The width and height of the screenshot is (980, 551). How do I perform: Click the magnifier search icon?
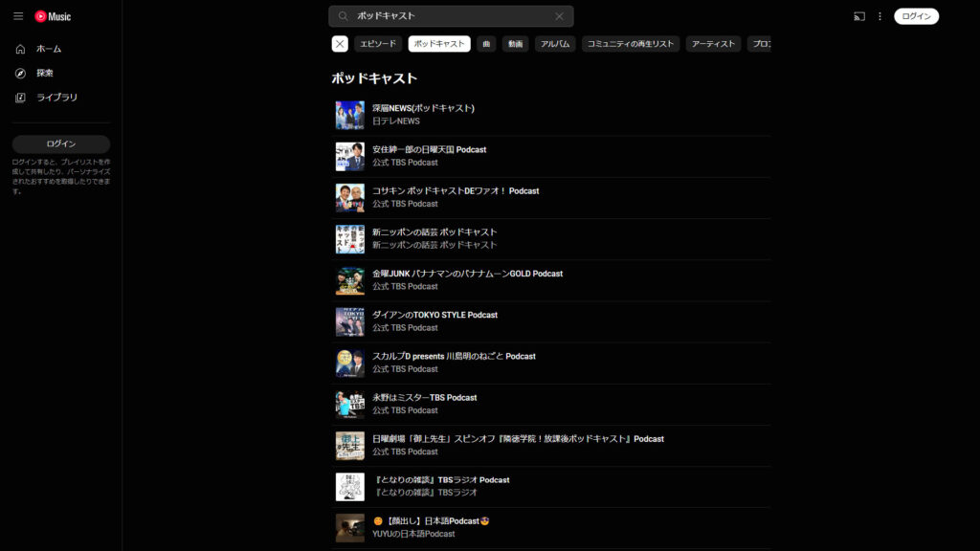pos(344,16)
